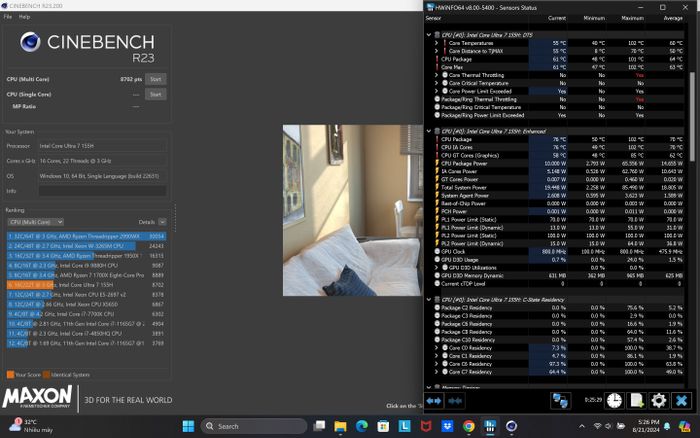This screenshot has width=700, height=438.
Task: Expand the Core Distance to TjMAX row
Action: tap(437, 51)
